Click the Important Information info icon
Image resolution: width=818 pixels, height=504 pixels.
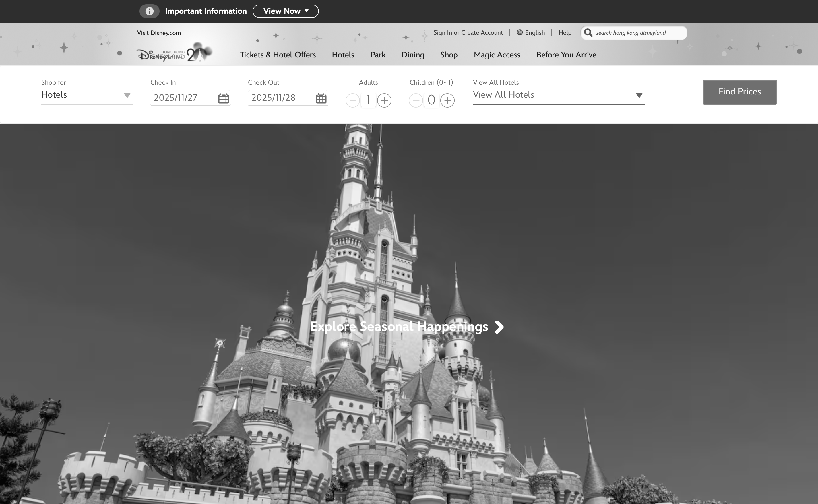click(149, 11)
